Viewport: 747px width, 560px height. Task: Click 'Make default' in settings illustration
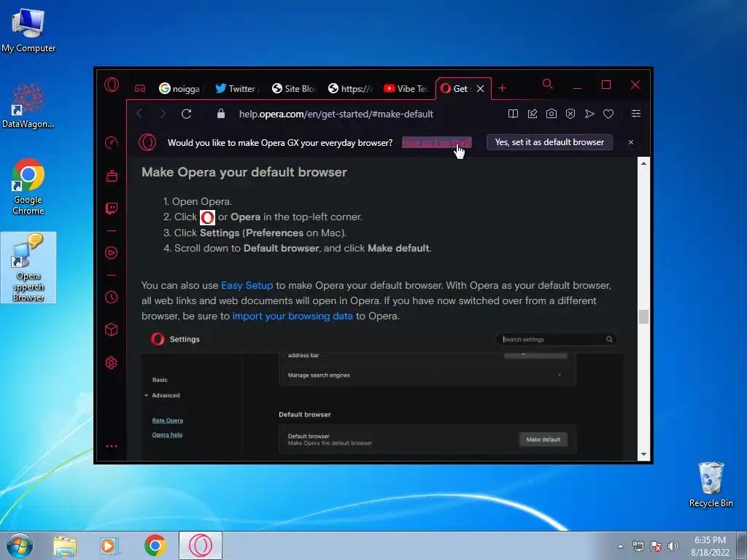click(543, 440)
